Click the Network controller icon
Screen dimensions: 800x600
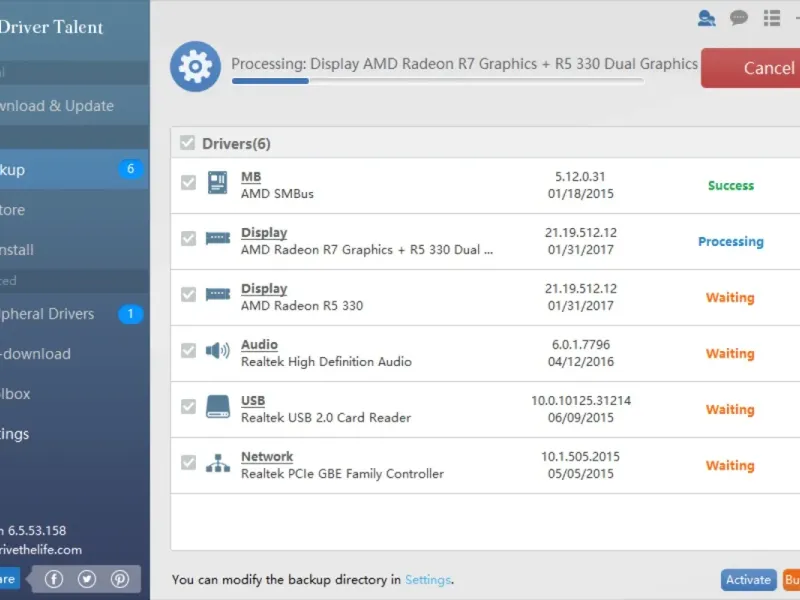click(217, 463)
